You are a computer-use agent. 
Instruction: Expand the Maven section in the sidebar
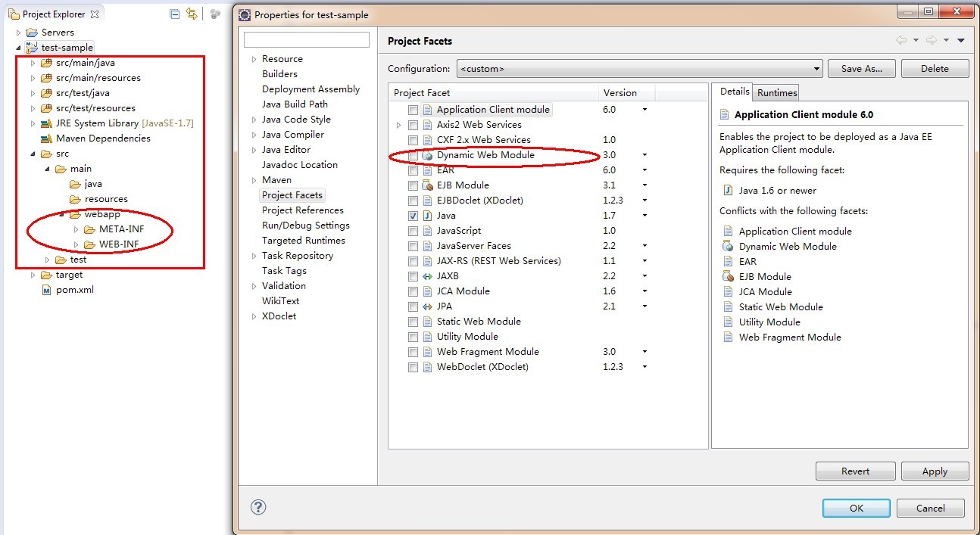[x=254, y=179]
